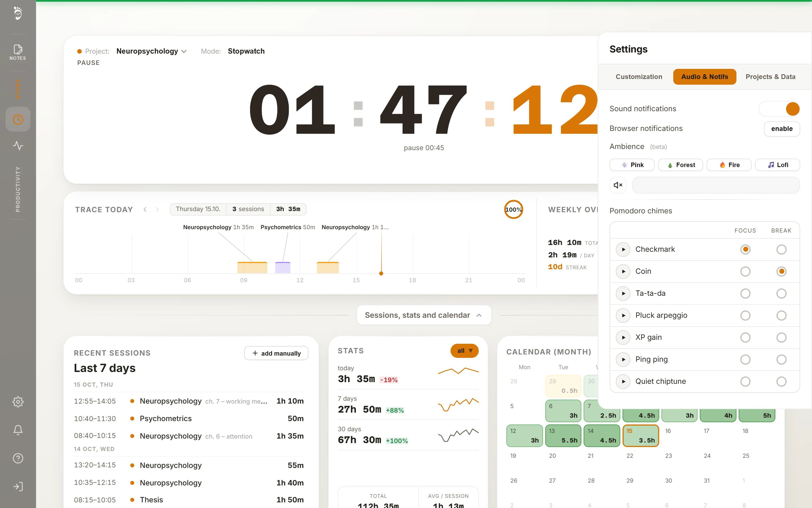The height and width of the screenshot is (508, 812).
Task: Click the logout arrow icon
Action: point(18,487)
